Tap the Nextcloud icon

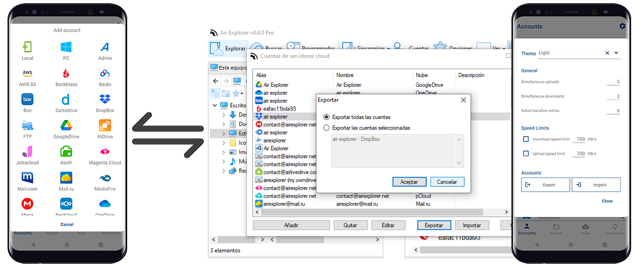[66, 204]
